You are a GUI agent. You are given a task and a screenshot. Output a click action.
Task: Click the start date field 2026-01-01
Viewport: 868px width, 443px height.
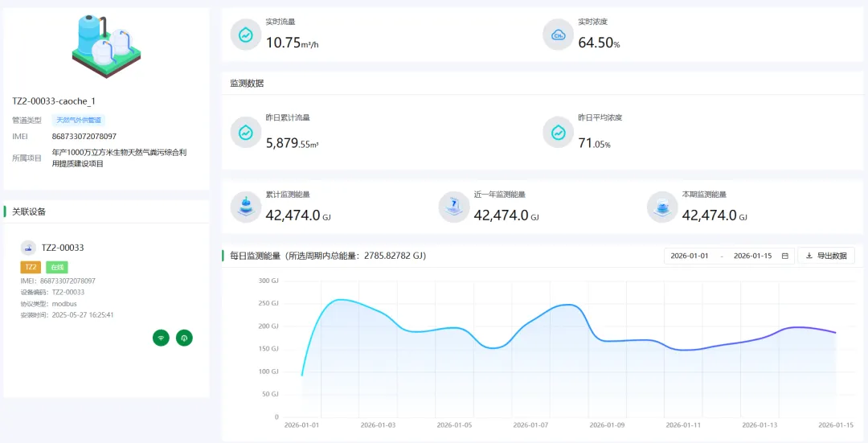(x=690, y=256)
